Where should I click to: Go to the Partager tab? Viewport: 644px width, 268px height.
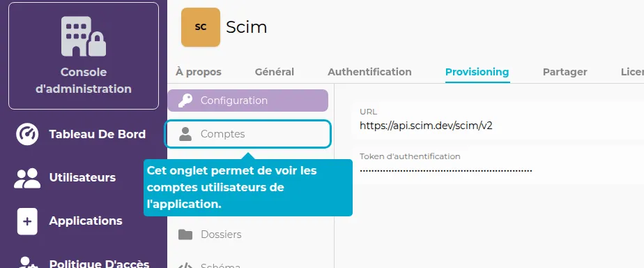point(565,72)
